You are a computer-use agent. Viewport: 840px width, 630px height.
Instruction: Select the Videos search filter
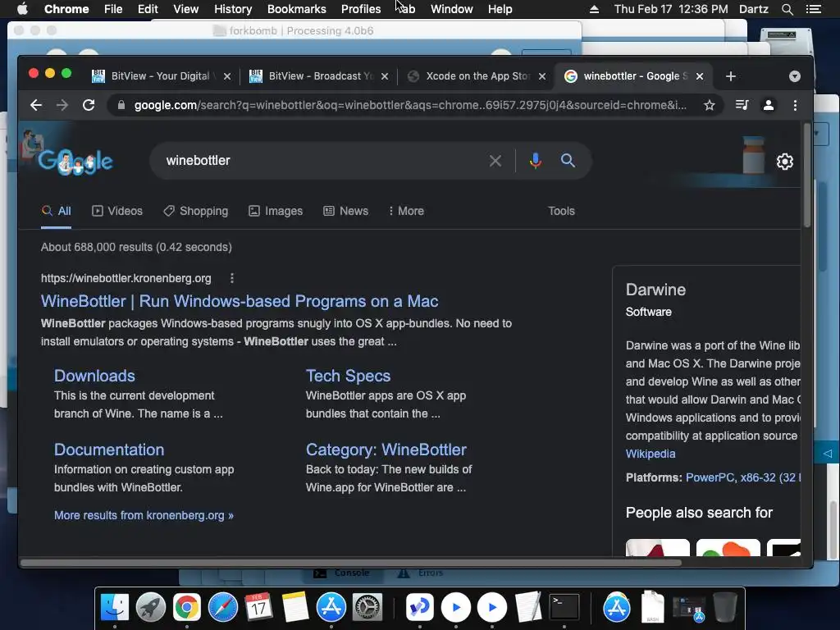tap(117, 211)
